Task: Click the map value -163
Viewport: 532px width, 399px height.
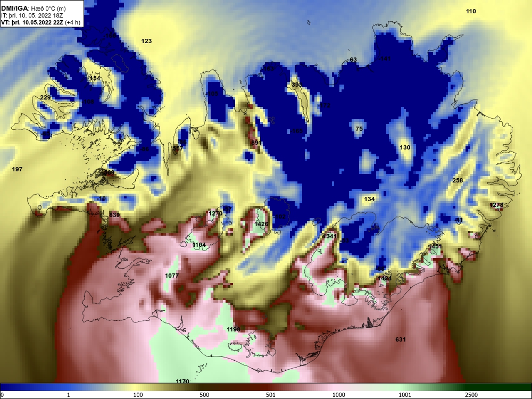Action: tap(268, 69)
